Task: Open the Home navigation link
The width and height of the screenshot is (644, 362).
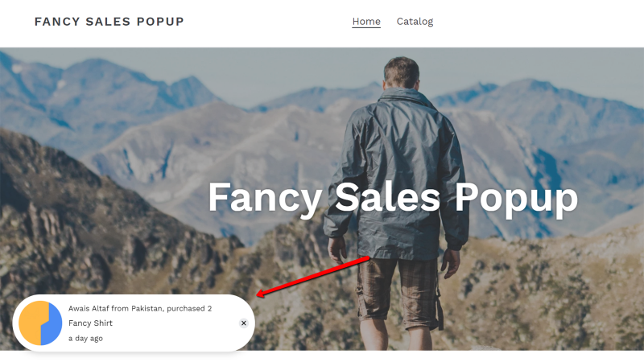Action: pyautogui.click(x=366, y=22)
